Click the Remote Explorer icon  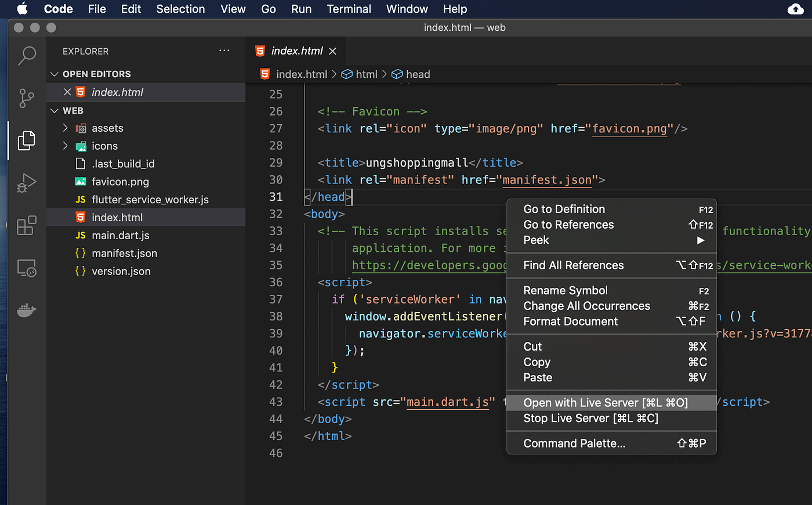(x=26, y=268)
